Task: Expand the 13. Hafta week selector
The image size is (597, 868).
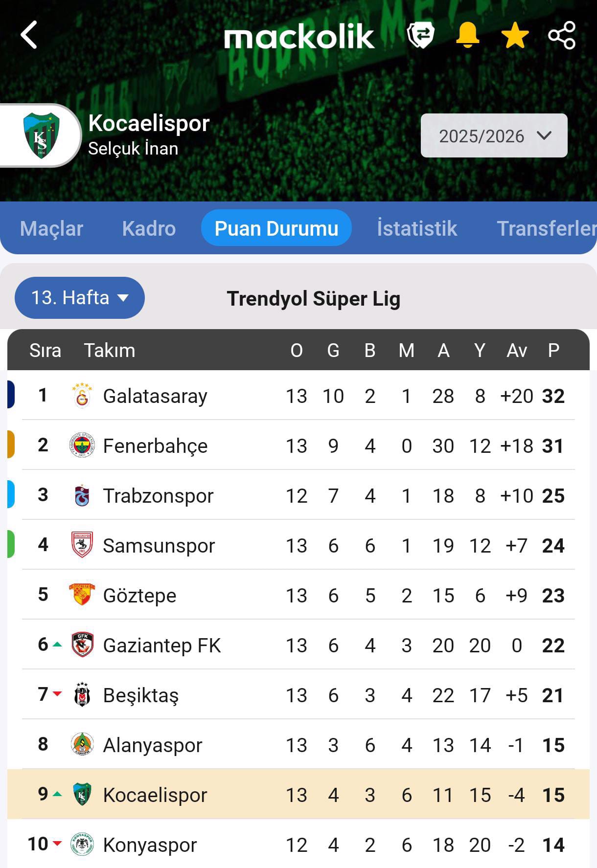Action: tap(80, 298)
